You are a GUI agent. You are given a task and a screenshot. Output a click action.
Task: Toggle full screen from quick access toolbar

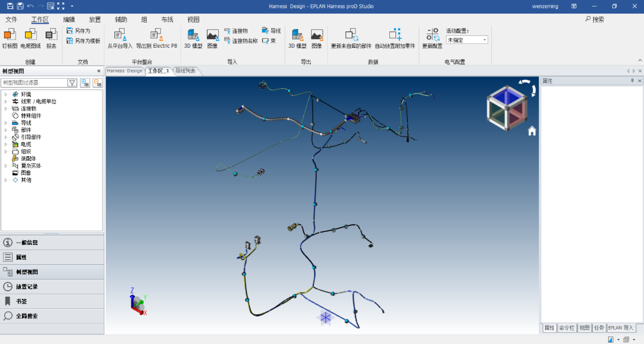61,6
